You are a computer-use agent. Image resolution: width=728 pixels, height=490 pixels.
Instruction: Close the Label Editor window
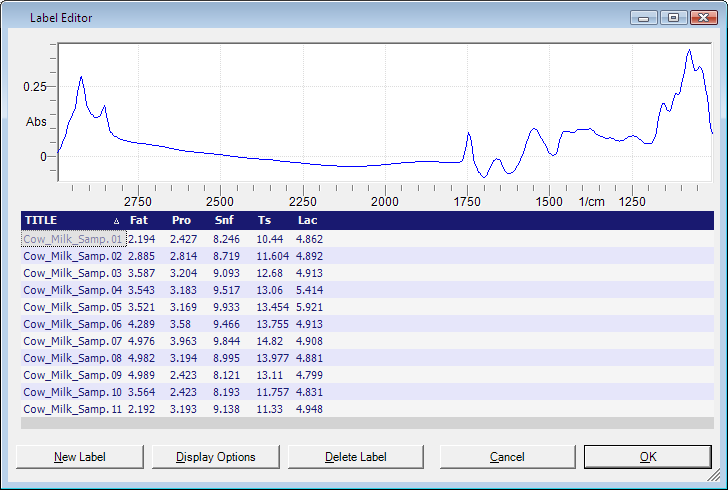[x=700, y=17]
